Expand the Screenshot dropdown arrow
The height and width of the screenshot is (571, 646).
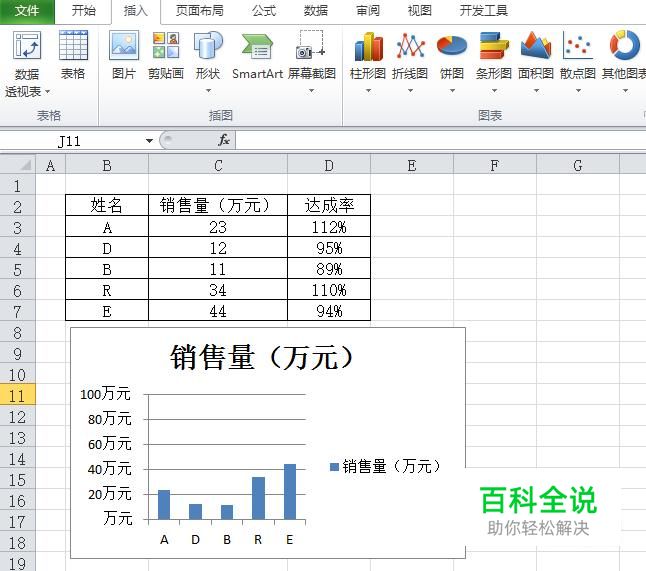(311, 90)
